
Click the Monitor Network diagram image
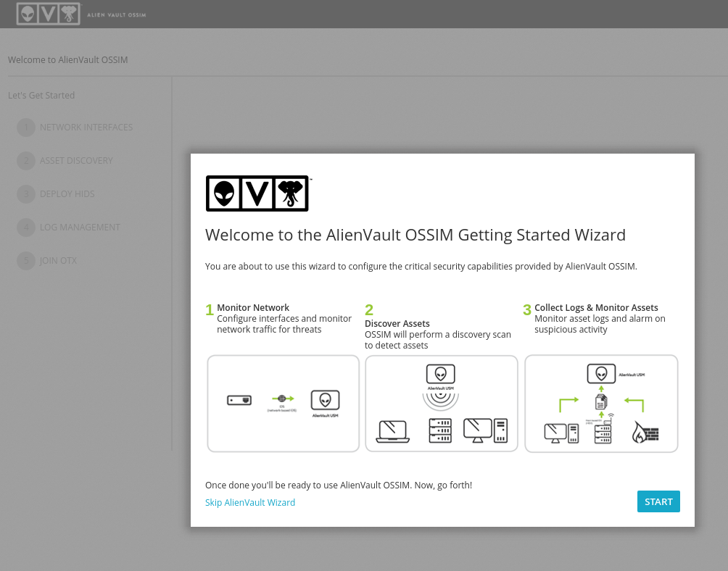[284, 403]
